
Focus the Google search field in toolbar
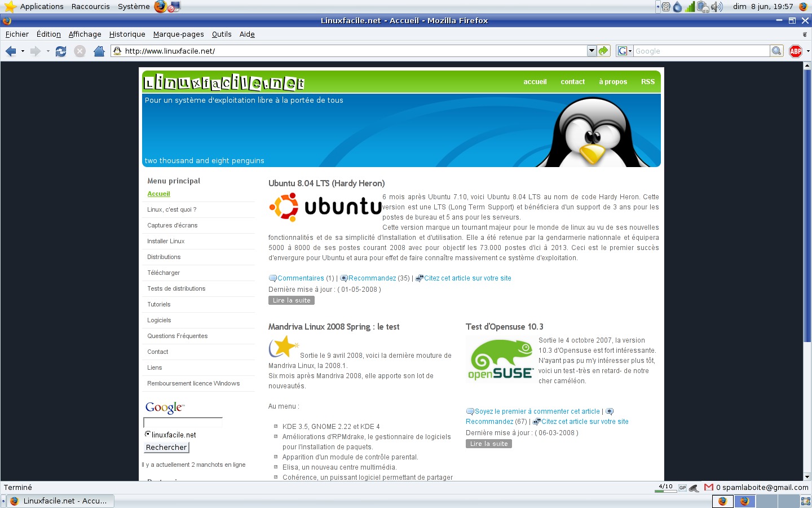coord(702,51)
